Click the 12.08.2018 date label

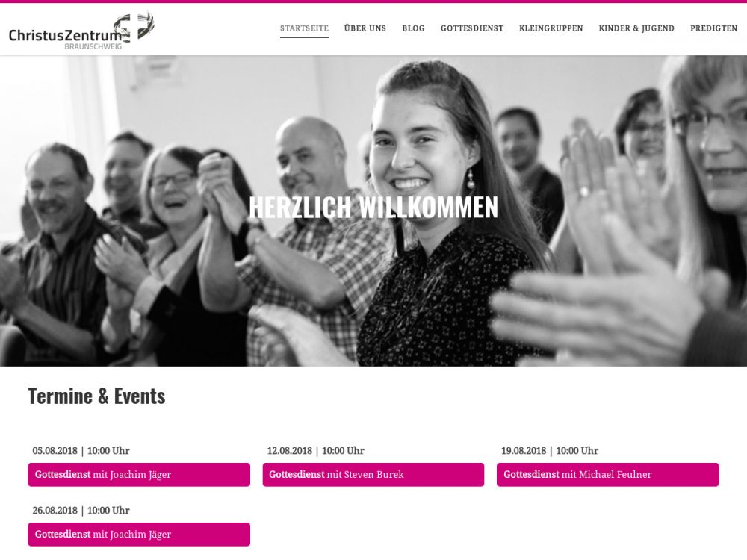click(289, 450)
